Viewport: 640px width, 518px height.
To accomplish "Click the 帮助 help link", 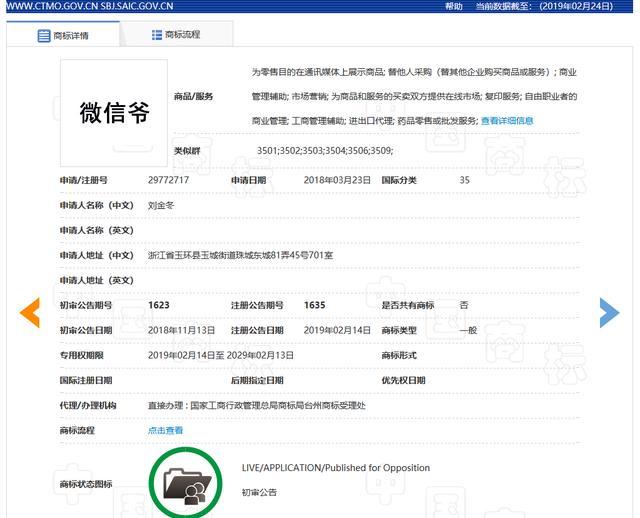I will (x=453, y=6).
